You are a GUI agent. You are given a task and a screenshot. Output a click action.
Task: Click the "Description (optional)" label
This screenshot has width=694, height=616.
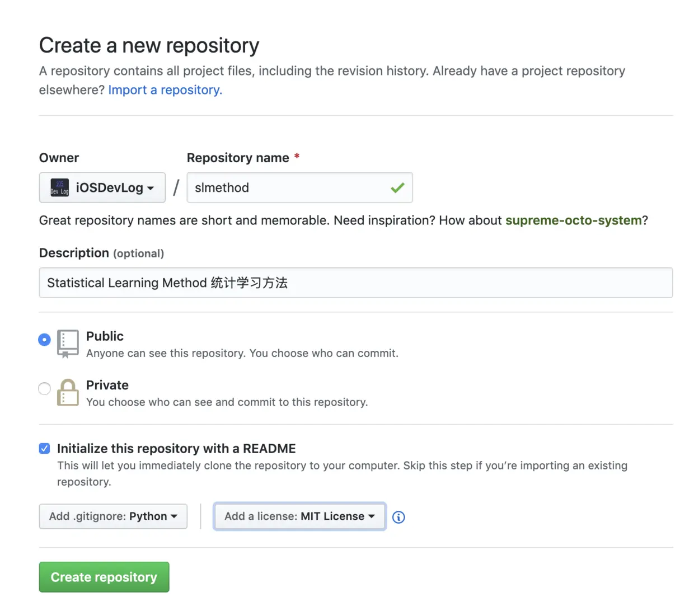pos(101,253)
